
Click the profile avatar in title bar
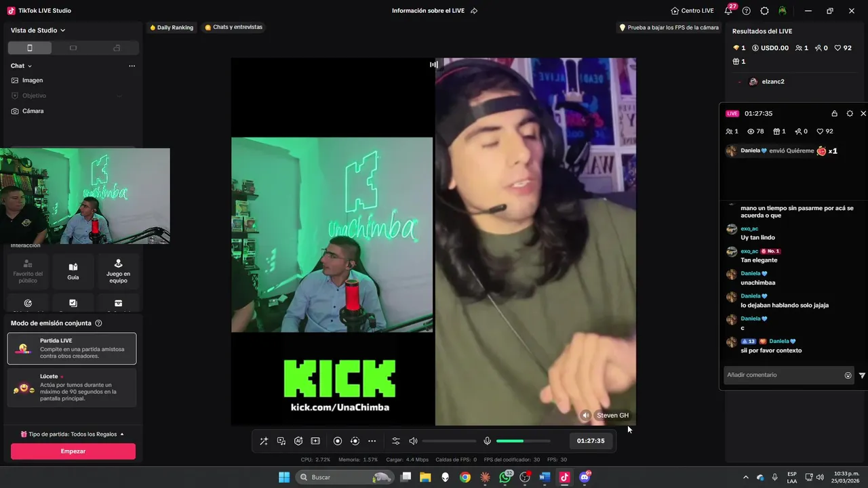(x=782, y=11)
